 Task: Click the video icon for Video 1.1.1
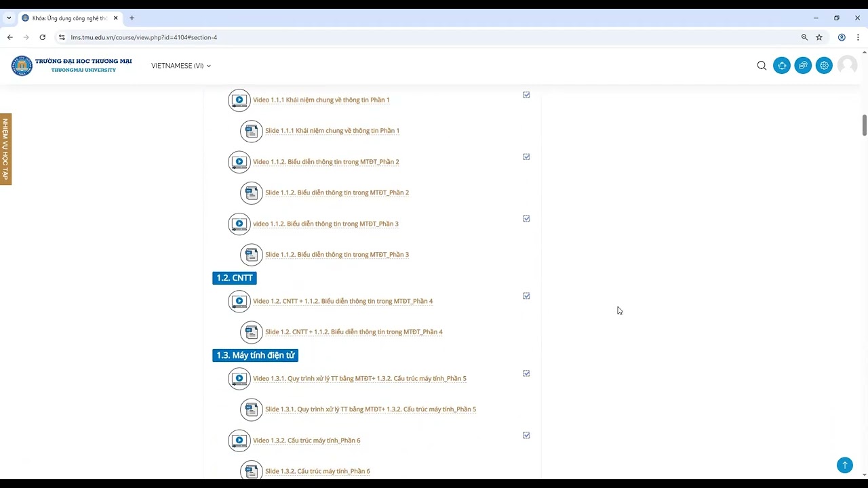(x=239, y=100)
